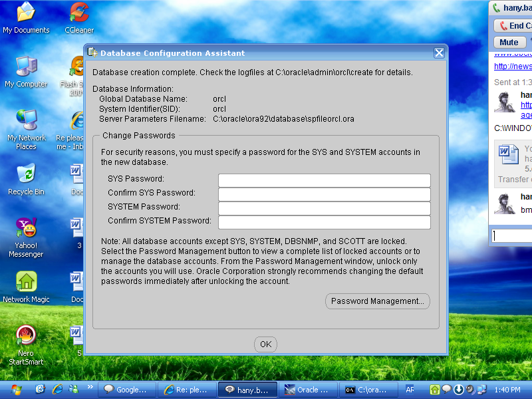Open Network Magic desktop shortcut

click(x=26, y=282)
